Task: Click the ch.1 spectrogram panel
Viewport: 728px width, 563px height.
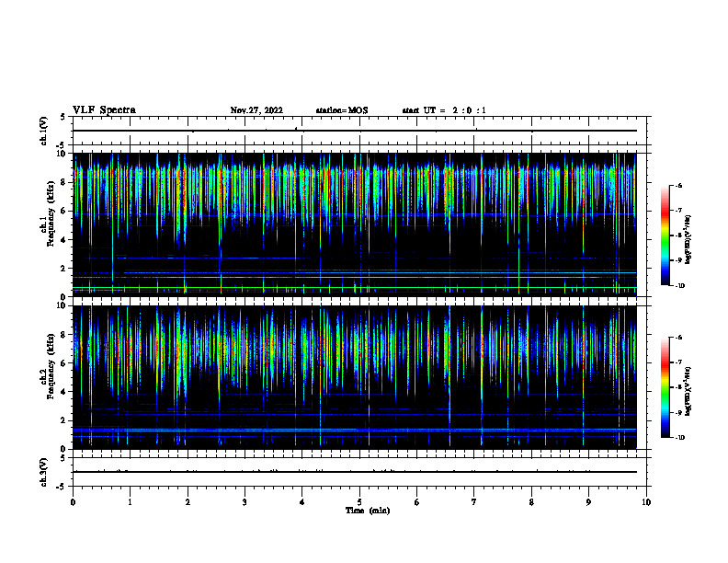Action: [355, 224]
